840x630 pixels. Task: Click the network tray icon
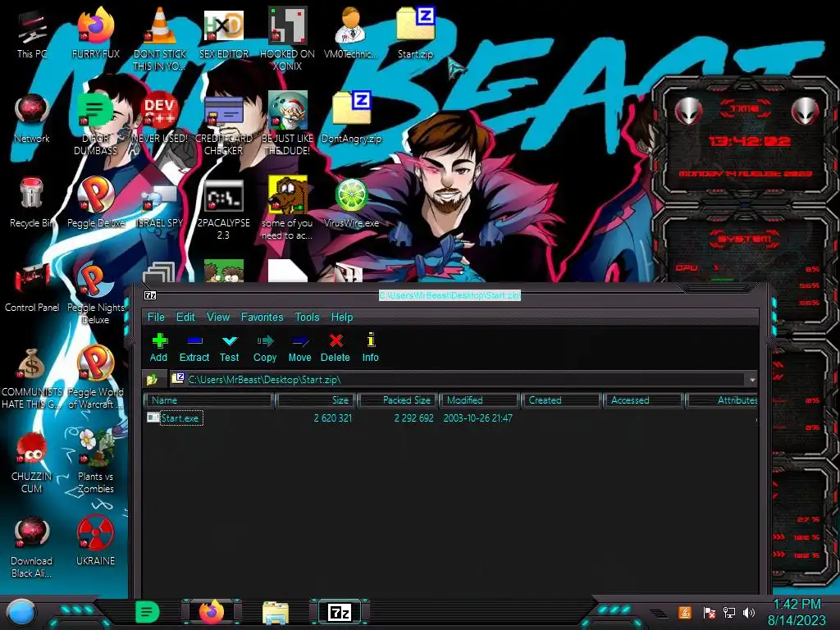(x=729, y=612)
